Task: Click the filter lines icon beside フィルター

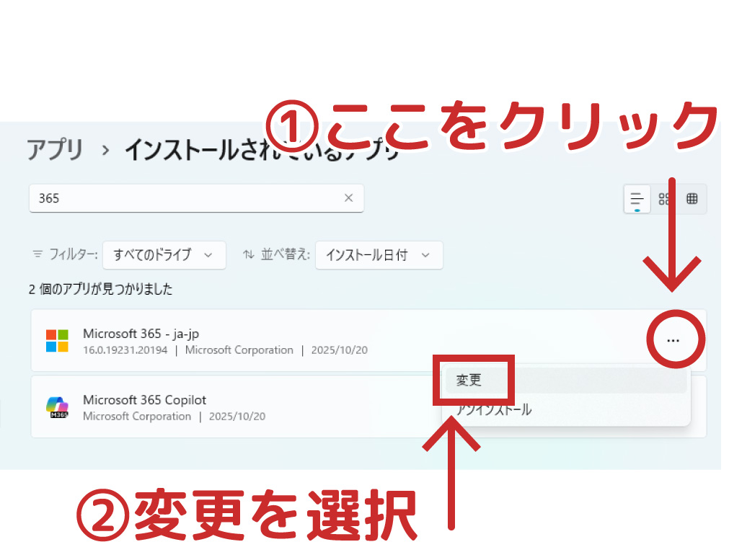Action: [x=37, y=254]
